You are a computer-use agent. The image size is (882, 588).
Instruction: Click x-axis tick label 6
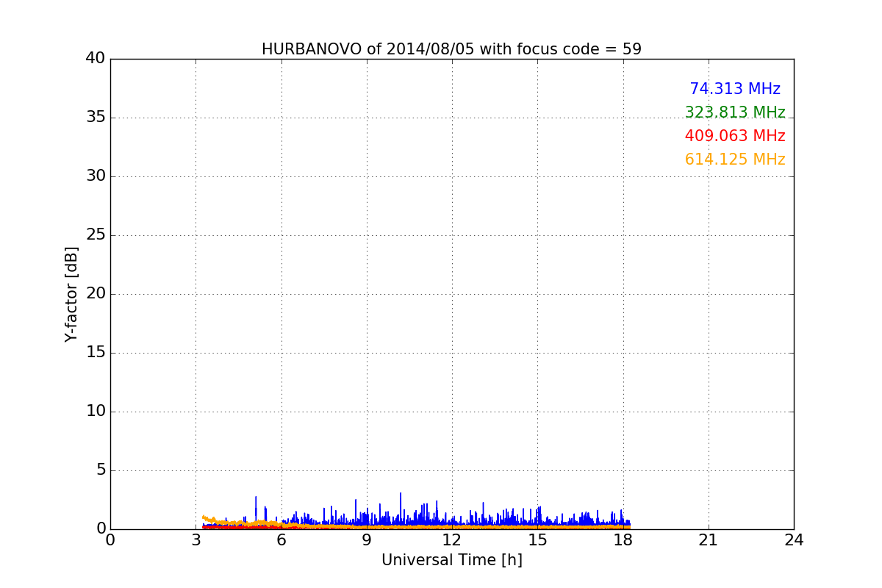tap(281, 540)
